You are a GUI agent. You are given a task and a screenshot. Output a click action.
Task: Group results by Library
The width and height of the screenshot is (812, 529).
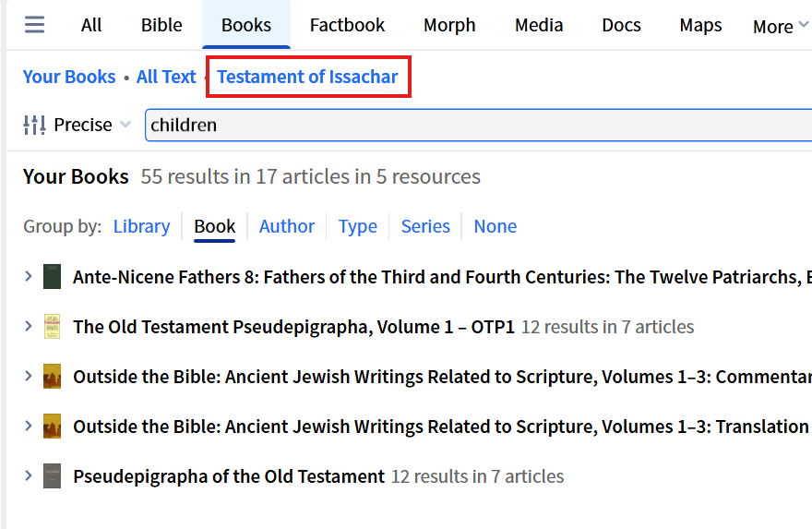coord(141,226)
